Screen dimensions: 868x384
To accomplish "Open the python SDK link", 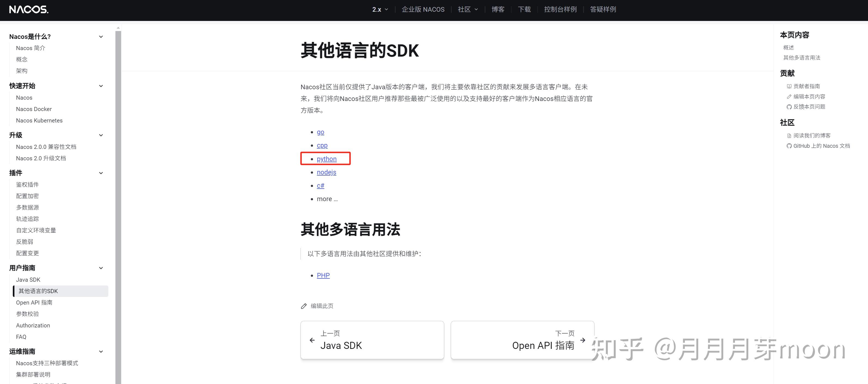I will pyautogui.click(x=326, y=159).
